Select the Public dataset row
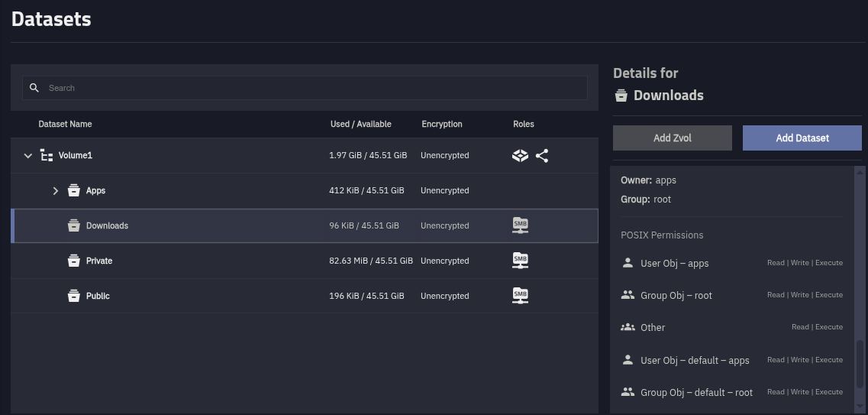 [x=229, y=296]
